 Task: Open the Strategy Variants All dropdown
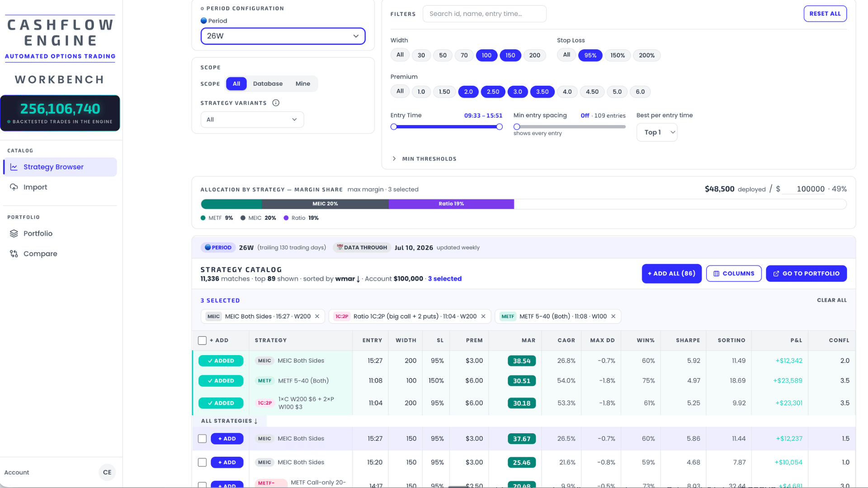252,120
